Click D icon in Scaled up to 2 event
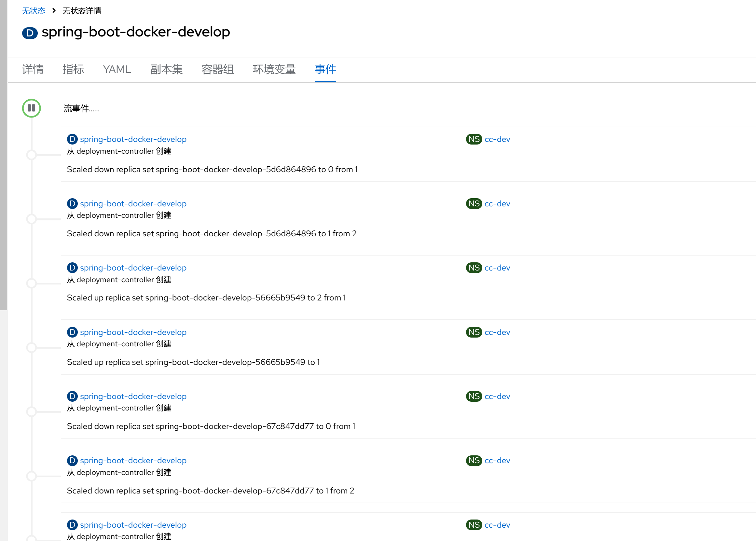Image resolution: width=756 pixels, height=541 pixels. (72, 268)
